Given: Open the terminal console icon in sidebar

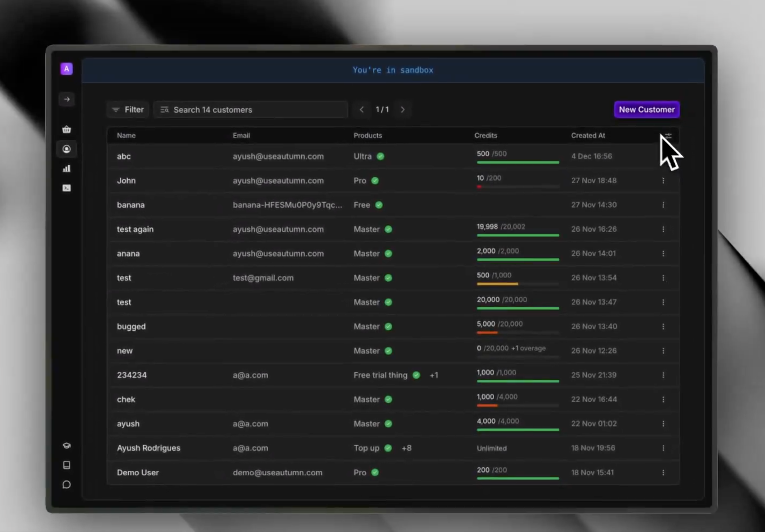Looking at the screenshot, I should click(x=67, y=188).
